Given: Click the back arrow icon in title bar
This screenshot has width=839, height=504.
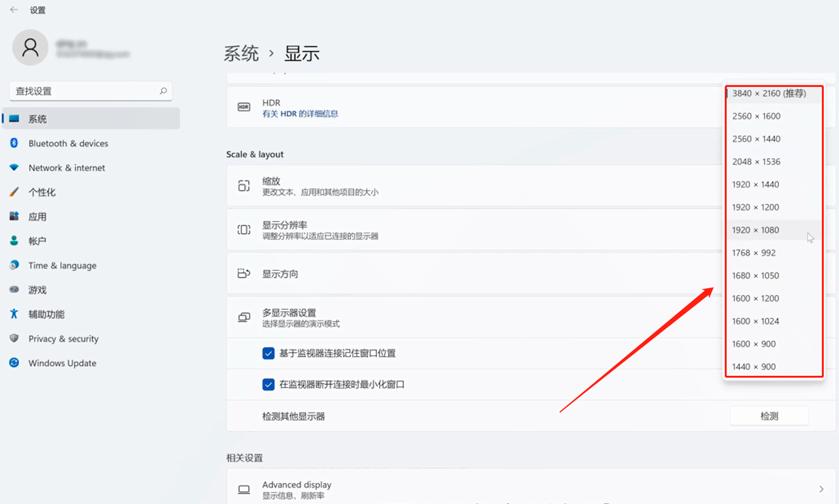Looking at the screenshot, I should click(x=14, y=10).
